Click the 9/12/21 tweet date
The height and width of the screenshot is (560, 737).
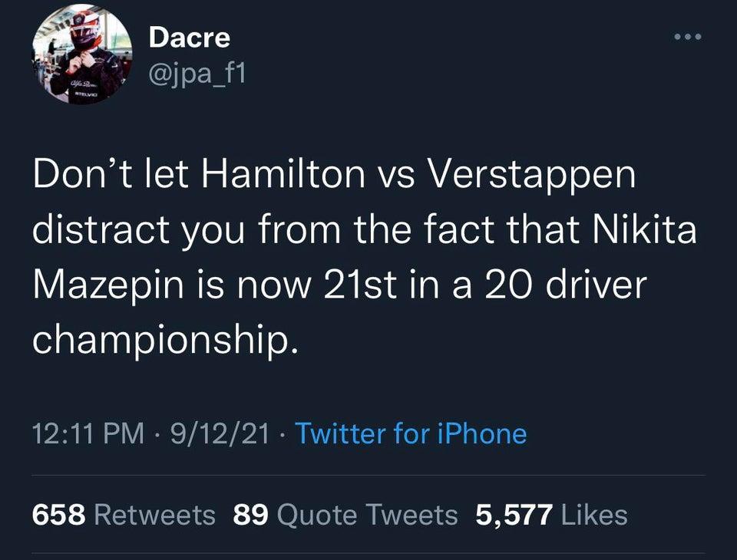click(x=221, y=434)
